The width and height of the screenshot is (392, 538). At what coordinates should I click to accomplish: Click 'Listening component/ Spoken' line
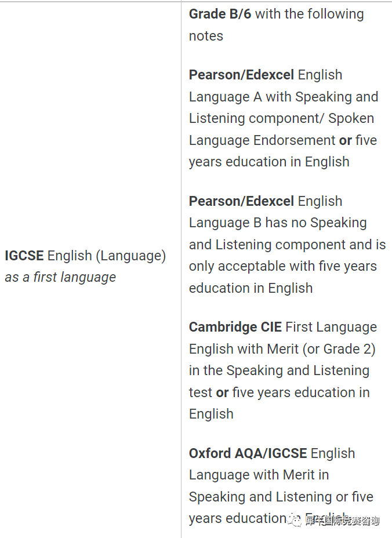click(281, 118)
